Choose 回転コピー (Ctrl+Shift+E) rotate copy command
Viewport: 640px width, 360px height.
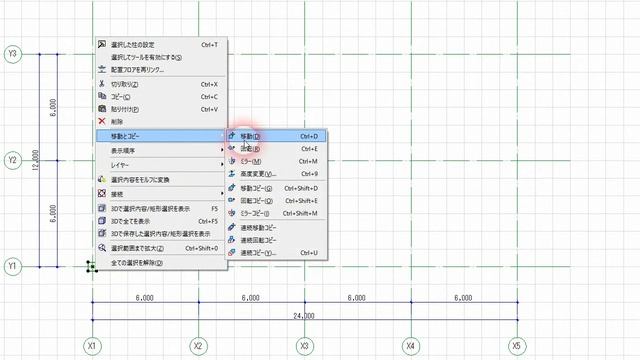[x=276, y=201]
